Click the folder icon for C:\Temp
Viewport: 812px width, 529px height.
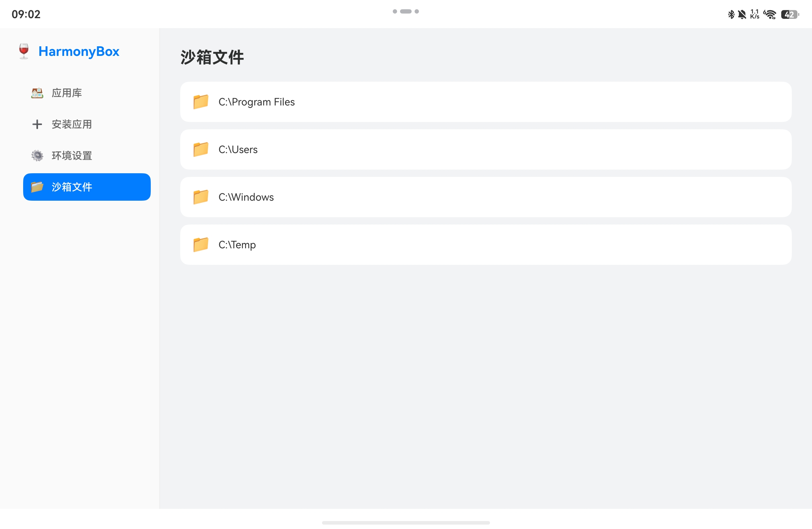coord(201,245)
